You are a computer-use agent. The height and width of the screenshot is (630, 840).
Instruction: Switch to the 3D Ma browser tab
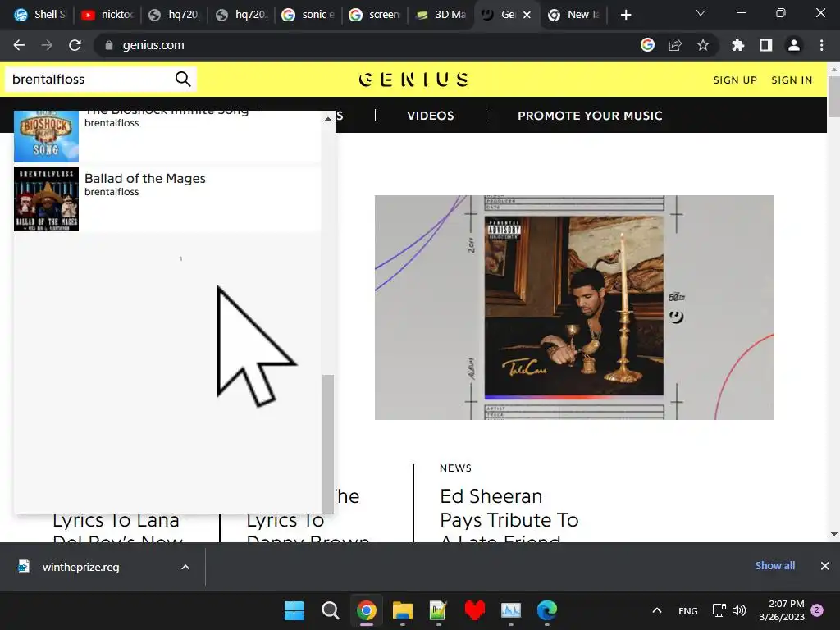pos(442,15)
